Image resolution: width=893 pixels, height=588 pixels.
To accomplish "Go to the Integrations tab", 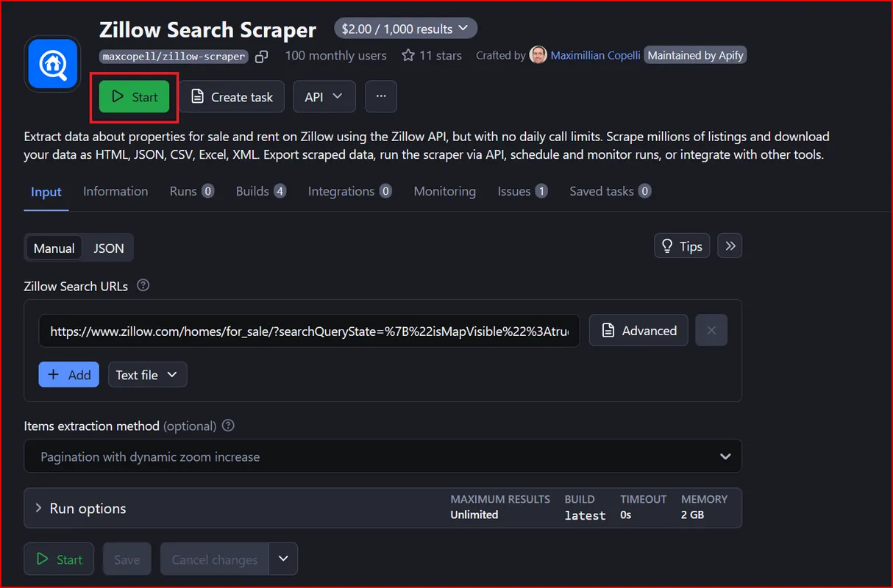I will (350, 191).
